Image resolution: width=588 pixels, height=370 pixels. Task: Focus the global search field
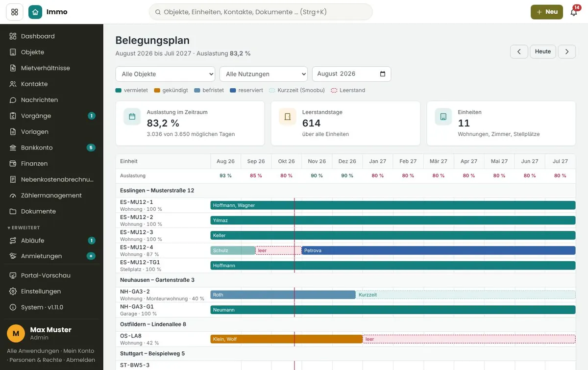(x=261, y=12)
